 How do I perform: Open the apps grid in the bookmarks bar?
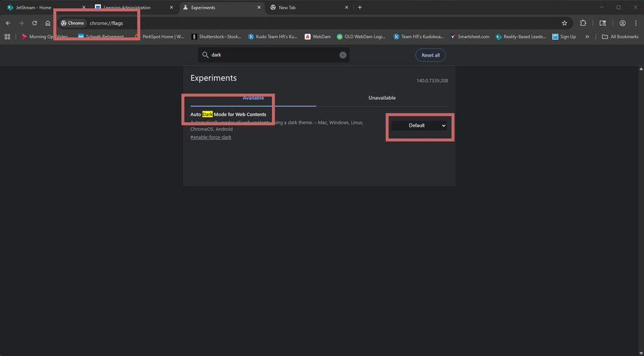click(8, 37)
